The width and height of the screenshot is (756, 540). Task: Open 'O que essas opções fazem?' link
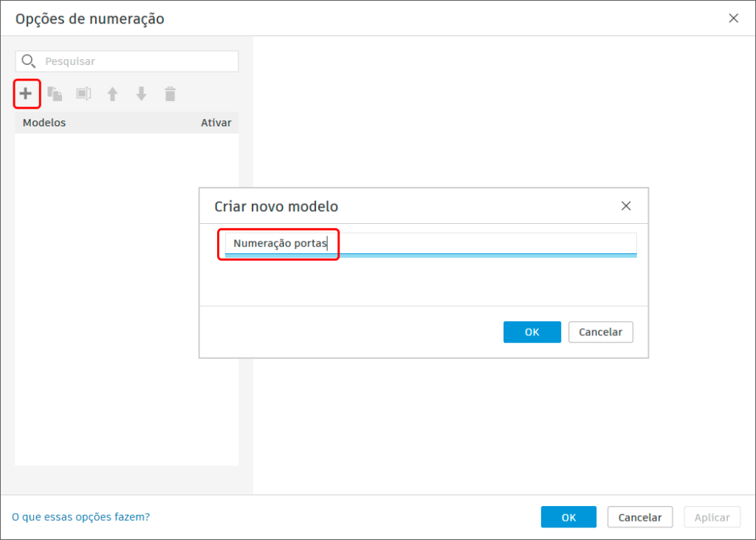click(80, 517)
